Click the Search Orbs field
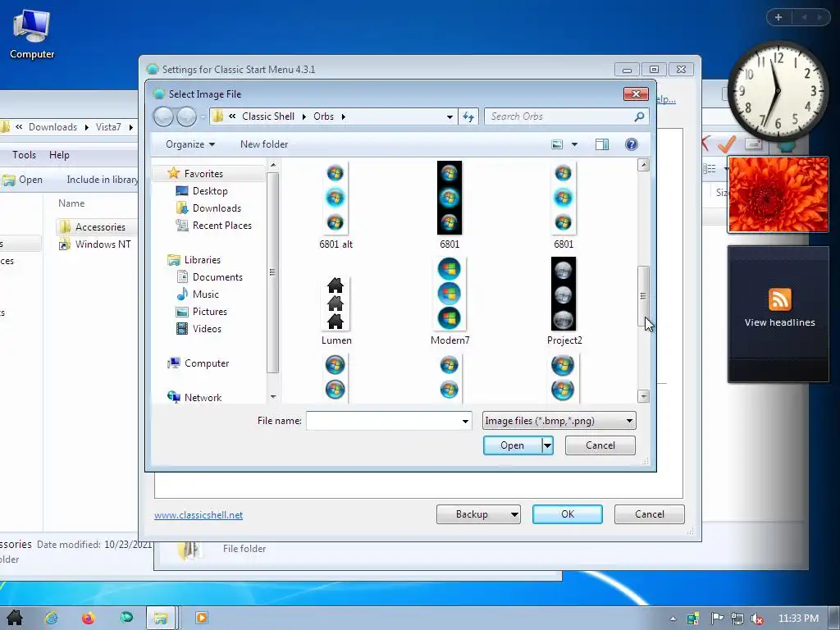Viewport: 840px width, 630px height. [559, 116]
